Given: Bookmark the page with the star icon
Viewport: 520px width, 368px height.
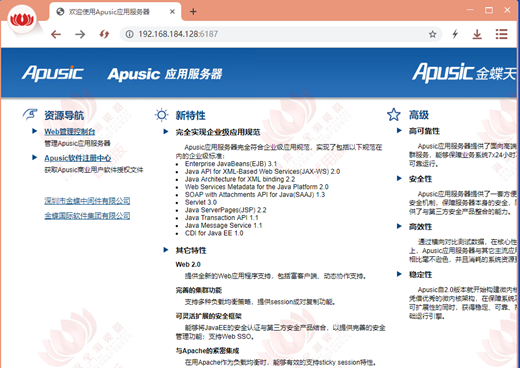Looking at the screenshot, I should point(432,34).
